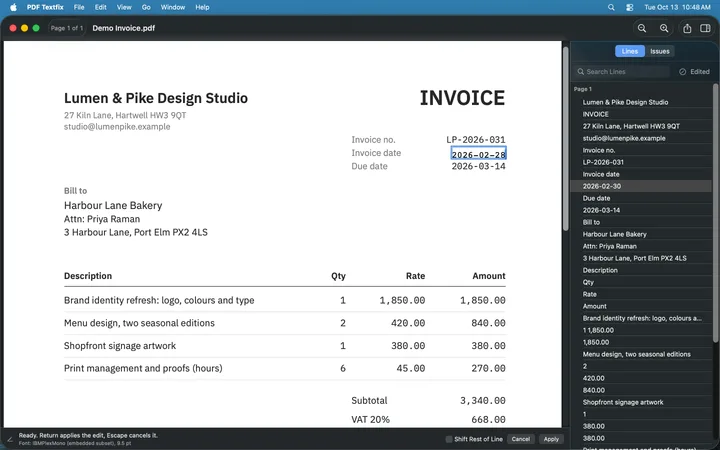Select highlighted '2026-02-30' sidebar line
This screenshot has height=450, width=720.
[641, 186]
